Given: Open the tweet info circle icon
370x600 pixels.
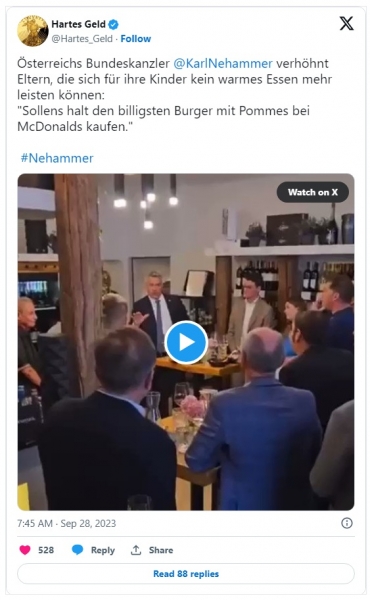Looking at the screenshot, I should 347,523.
